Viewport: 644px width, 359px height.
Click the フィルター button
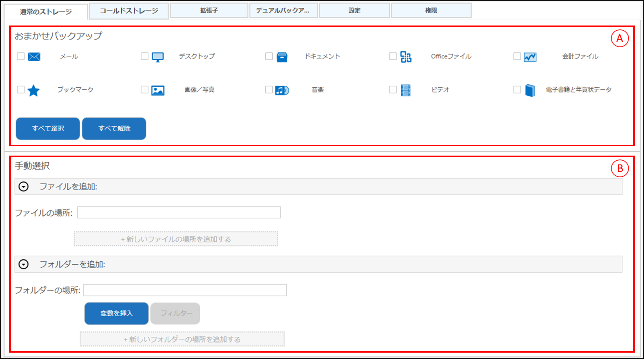(x=175, y=313)
